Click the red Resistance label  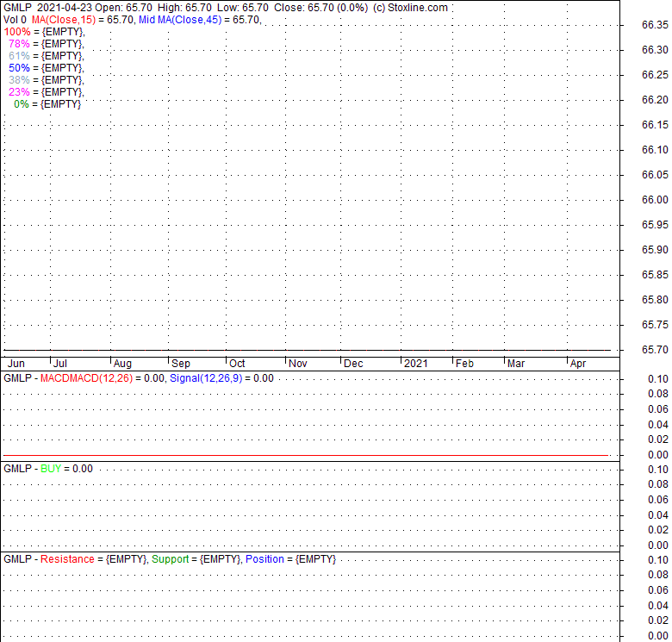click(x=67, y=559)
